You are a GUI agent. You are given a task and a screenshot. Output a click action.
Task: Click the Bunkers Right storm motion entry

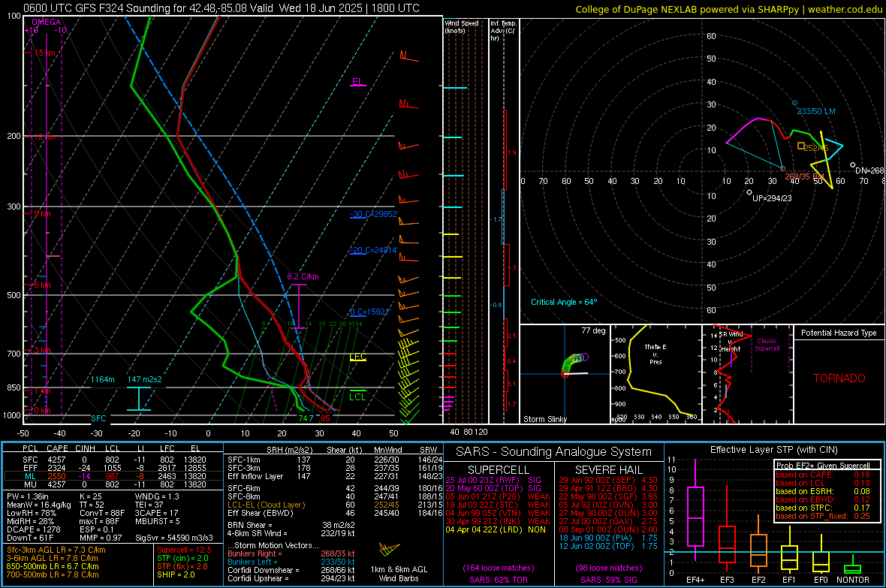pos(291,553)
